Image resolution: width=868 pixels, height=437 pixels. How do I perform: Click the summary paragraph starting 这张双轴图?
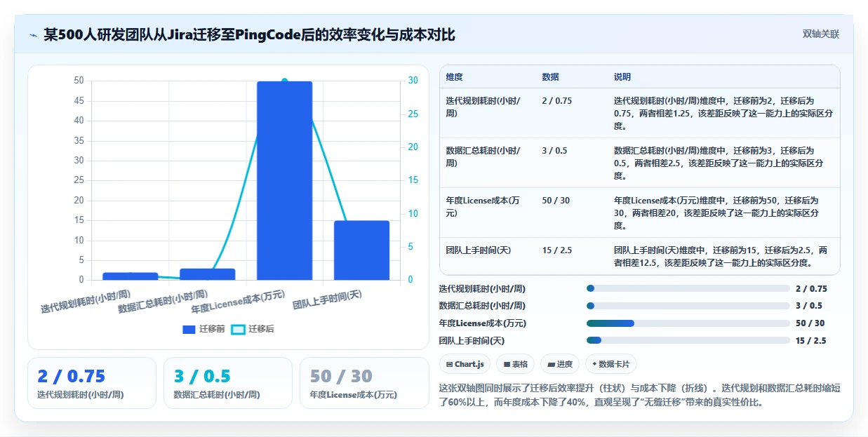click(x=639, y=396)
